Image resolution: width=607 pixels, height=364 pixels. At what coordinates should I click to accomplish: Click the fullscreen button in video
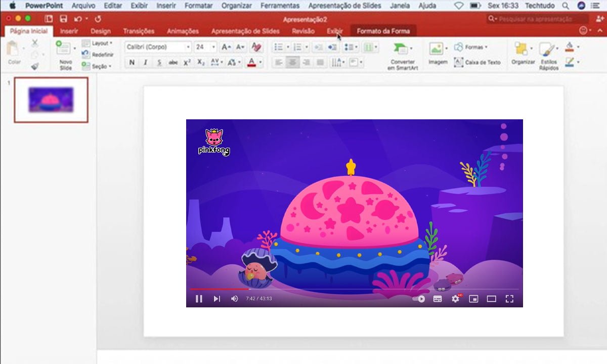[509, 299]
